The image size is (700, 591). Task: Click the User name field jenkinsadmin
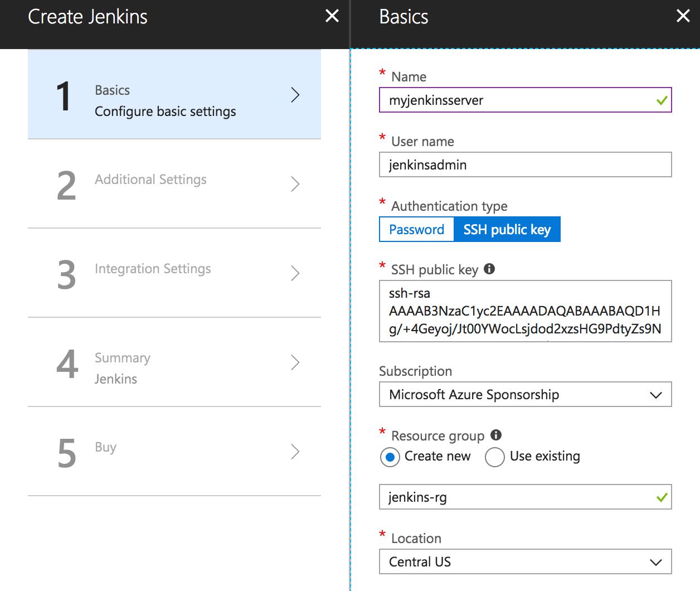[x=525, y=164]
